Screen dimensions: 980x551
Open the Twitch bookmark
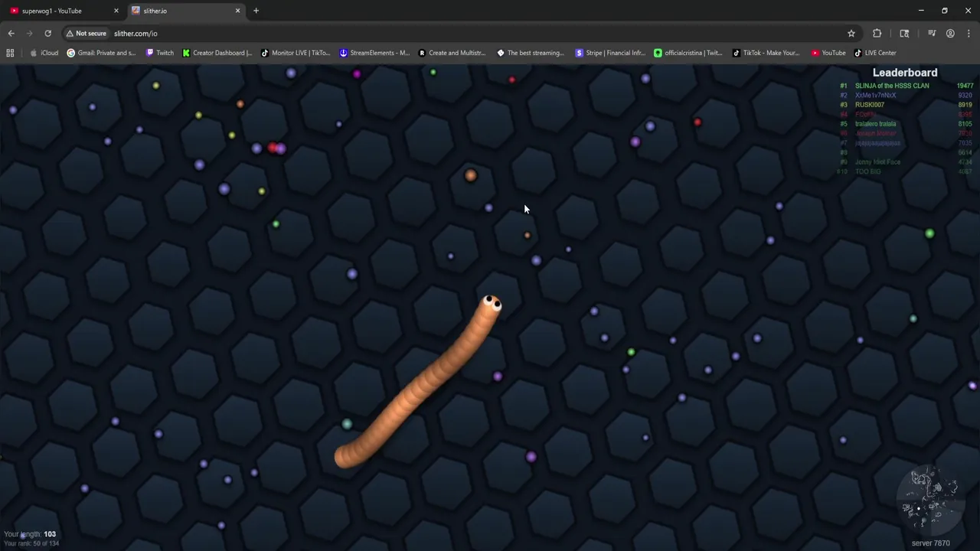(x=159, y=53)
